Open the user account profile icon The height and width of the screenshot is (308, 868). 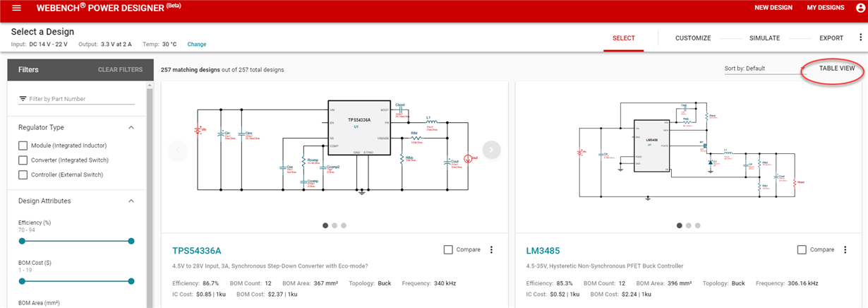860,8
